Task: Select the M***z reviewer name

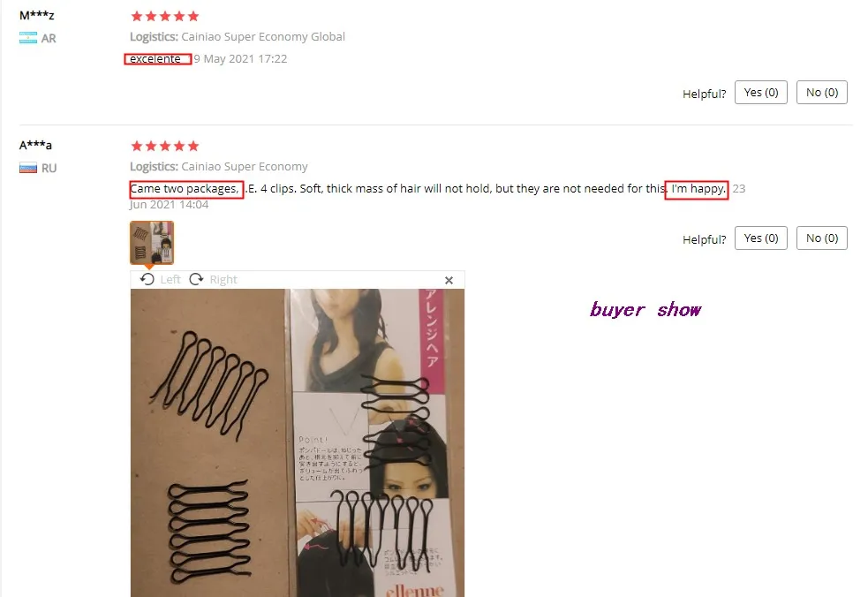Action: [36, 16]
